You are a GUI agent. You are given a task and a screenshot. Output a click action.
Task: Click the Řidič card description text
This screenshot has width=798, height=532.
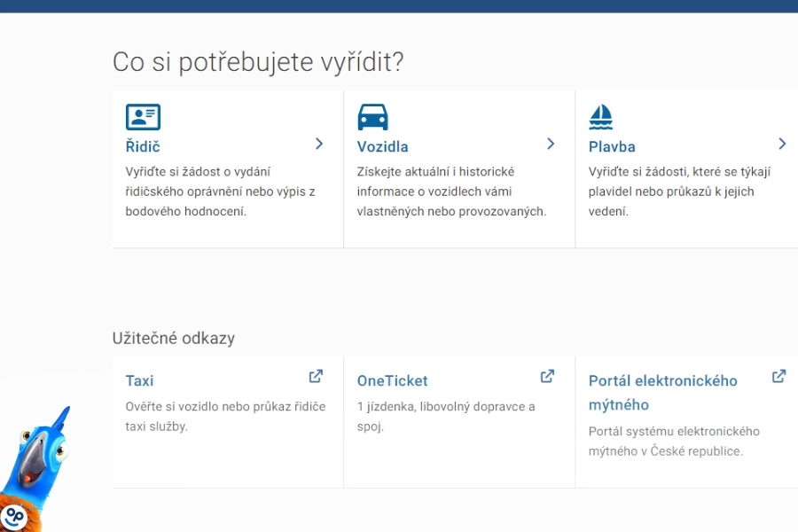click(x=221, y=192)
